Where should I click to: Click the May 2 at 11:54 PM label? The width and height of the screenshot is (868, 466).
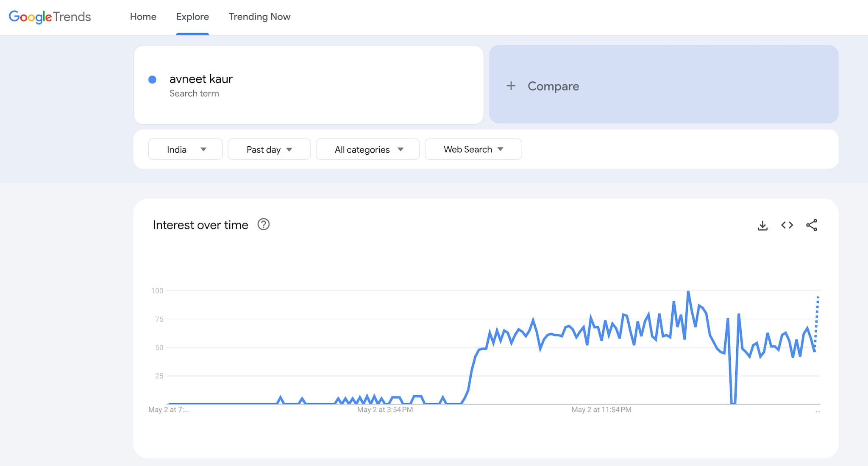pos(601,410)
